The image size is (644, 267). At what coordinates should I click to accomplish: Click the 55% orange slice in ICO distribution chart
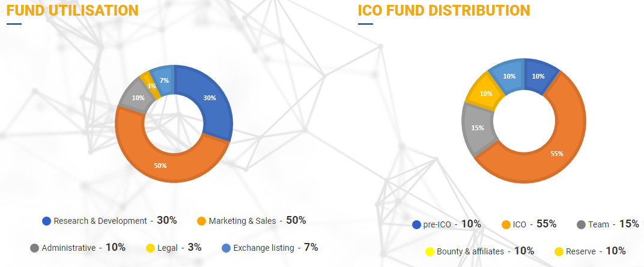[x=556, y=153]
